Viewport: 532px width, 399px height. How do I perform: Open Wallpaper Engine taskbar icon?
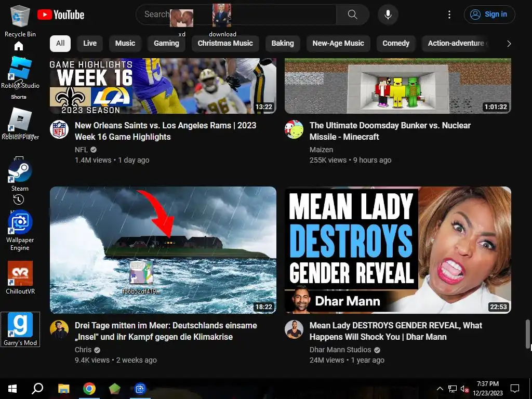140,389
